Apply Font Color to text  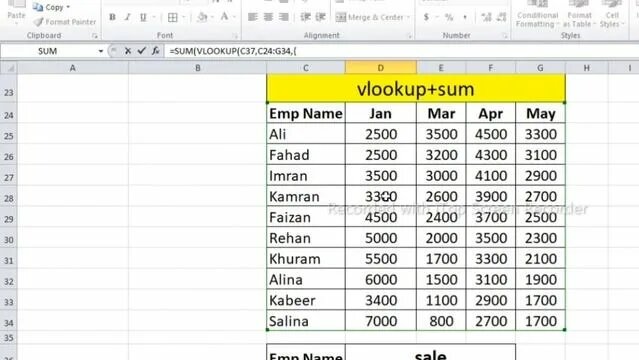point(224,17)
